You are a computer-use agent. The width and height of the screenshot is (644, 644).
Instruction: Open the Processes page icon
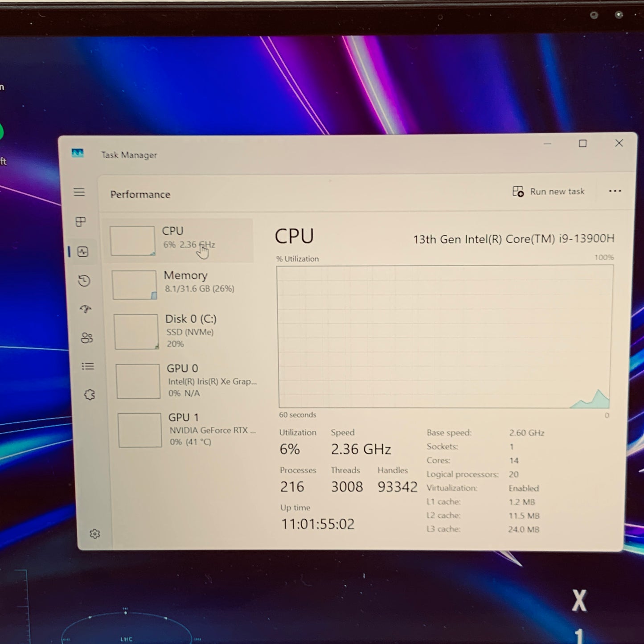coord(81,222)
